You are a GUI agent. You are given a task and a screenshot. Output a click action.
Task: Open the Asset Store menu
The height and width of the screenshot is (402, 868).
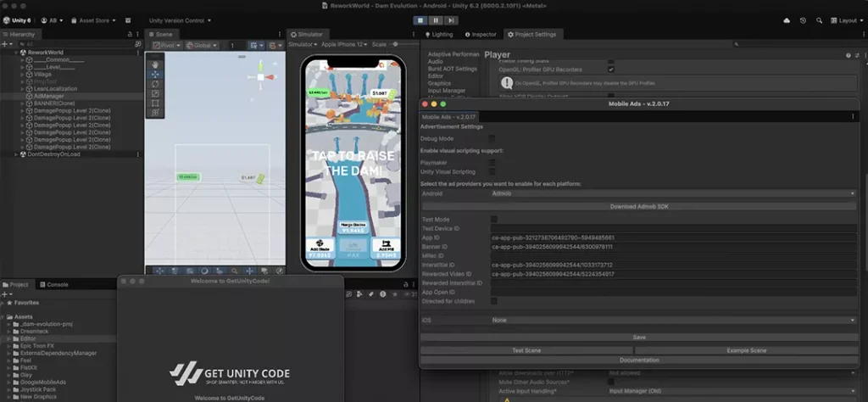[x=93, y=20]
